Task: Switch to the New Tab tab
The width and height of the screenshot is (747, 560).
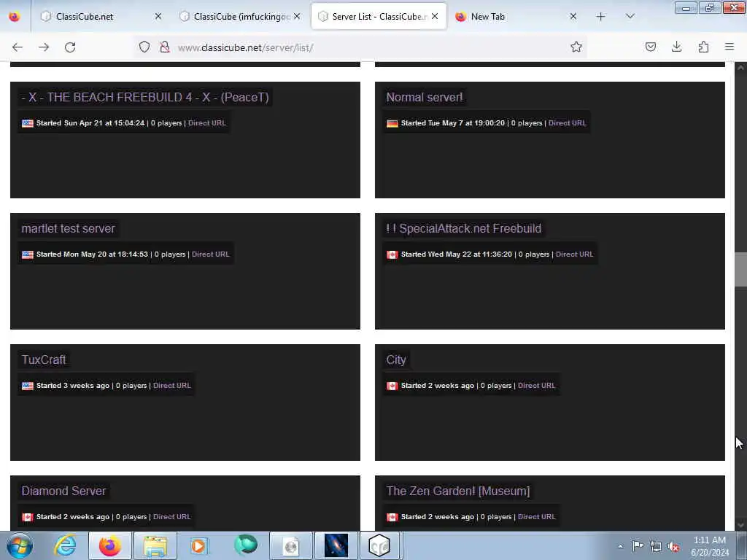Action: pos(517,17)
